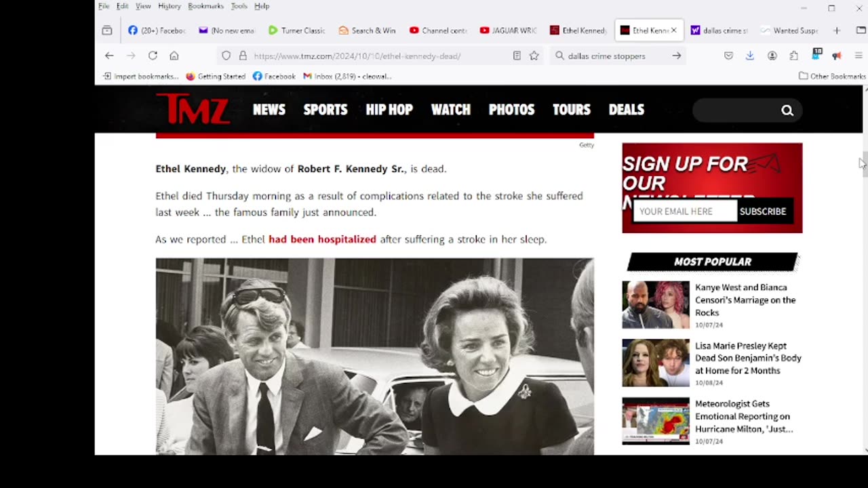
Task: Open SPORTS in the TMZ navigation
Action: tap(325, 110)
